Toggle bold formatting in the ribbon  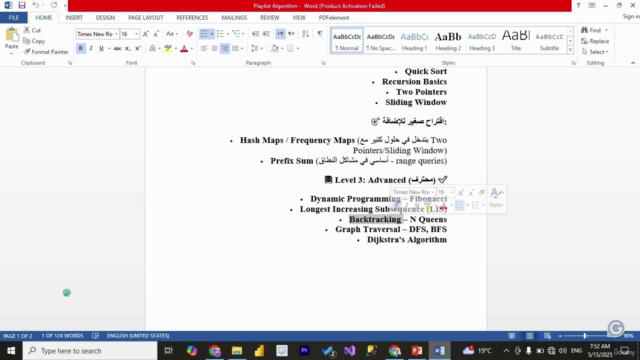pyautogui.click(x=80, y=49)
